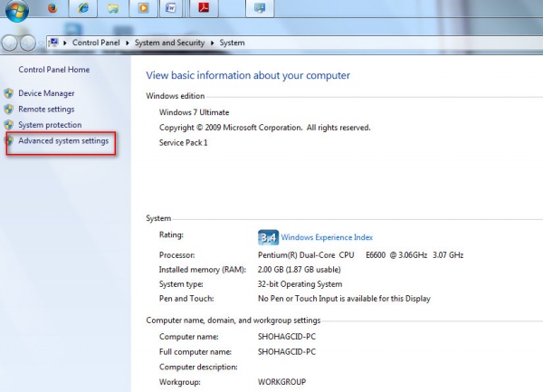The image size is (543, 392).
Task: Click the Copyright 2009 Microsoft Corporation line
Action: 264,128
